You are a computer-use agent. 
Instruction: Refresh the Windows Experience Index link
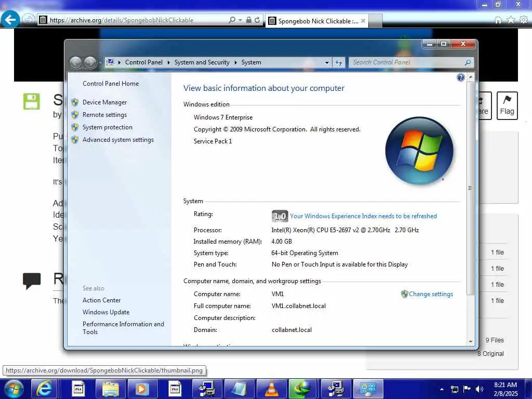(x=363, y=216)
